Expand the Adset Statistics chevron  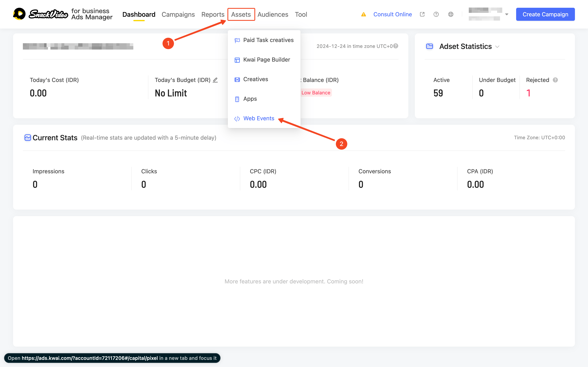(x=497, y=47)
